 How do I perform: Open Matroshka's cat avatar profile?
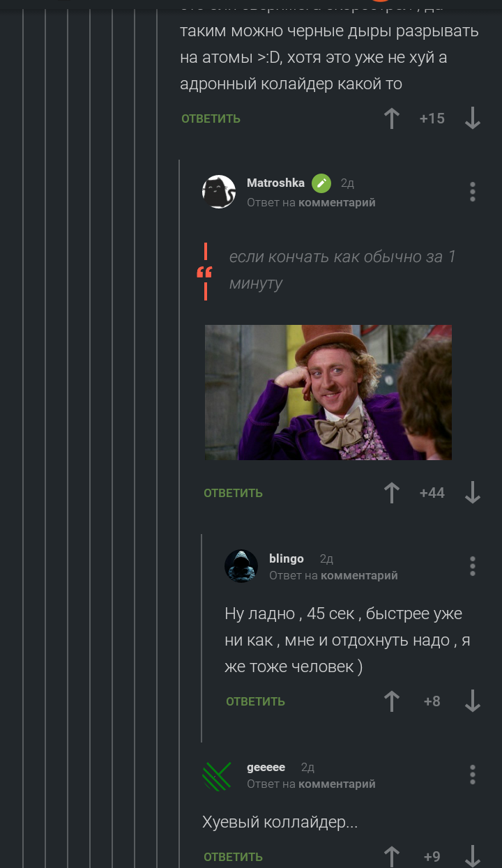(x=219, y=192)
